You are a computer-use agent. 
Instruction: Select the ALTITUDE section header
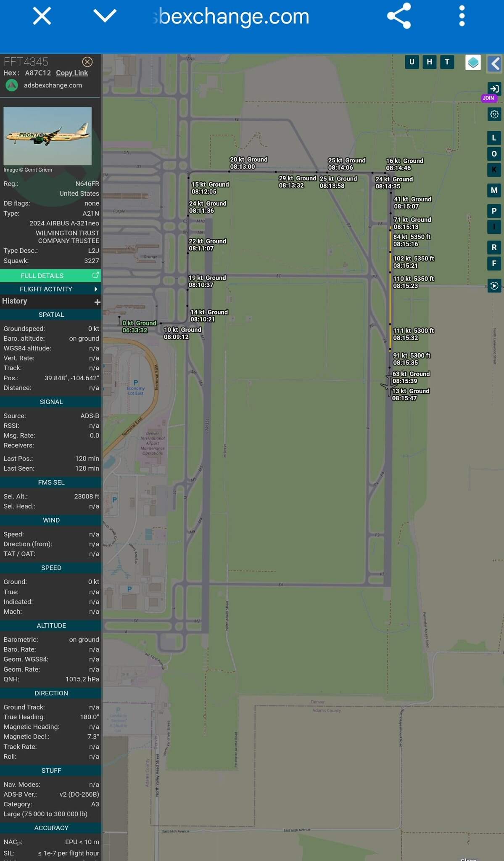[x=51, y=625]
